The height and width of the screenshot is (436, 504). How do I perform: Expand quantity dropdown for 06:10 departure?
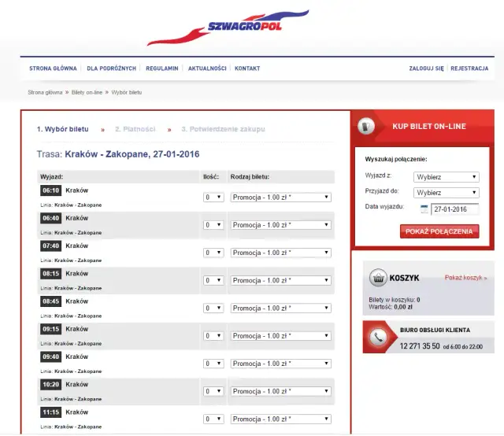tap(213, 198)
